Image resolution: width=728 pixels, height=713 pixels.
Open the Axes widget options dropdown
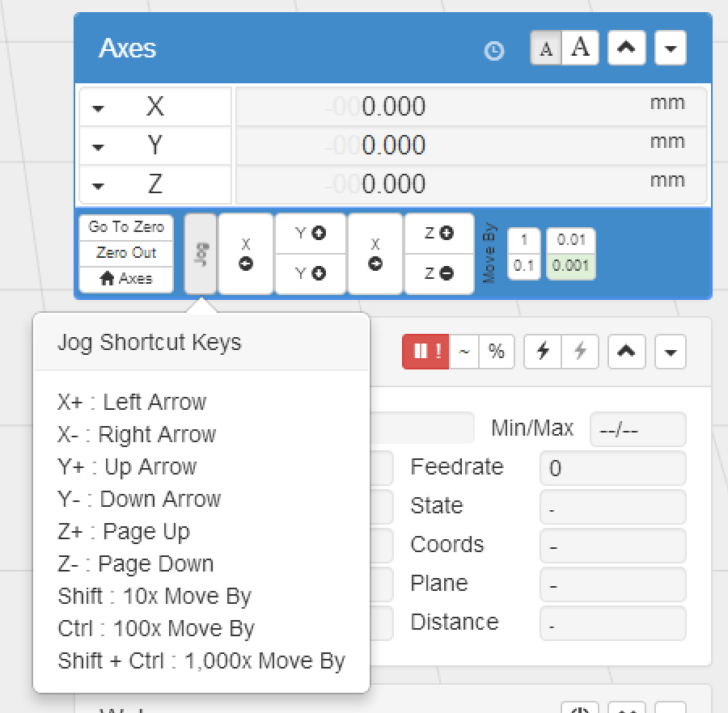pyautogui.click(x=670, y=49)
